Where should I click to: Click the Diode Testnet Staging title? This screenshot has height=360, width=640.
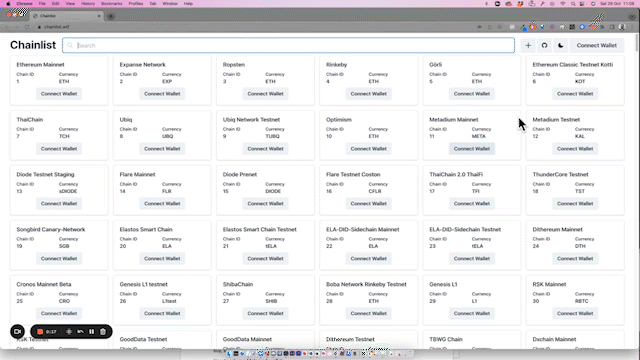[45, 174]
